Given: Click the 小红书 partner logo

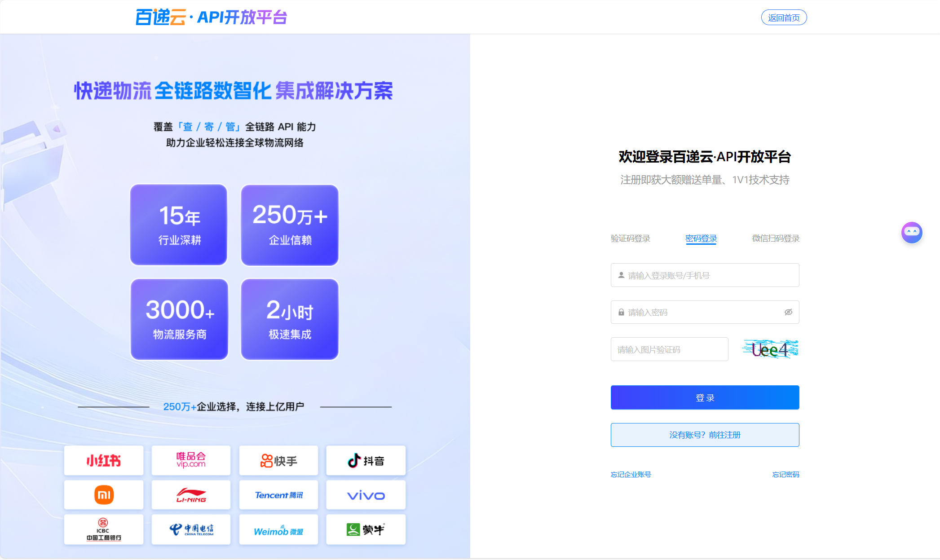Looking at the screenshot, I should [103, 460].
